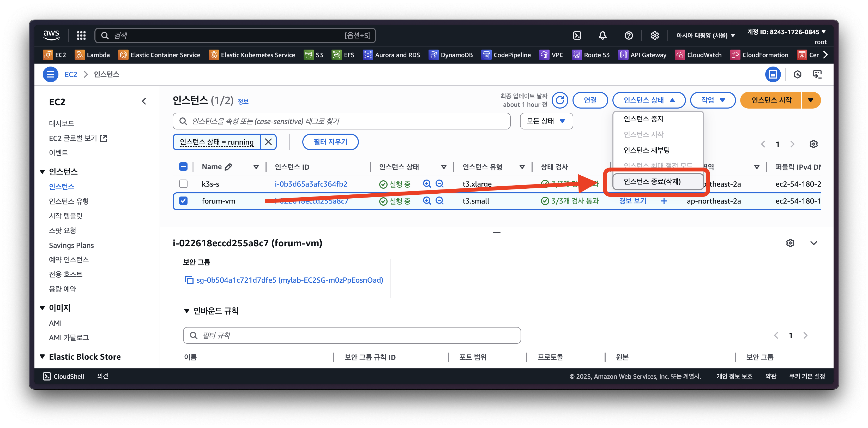Open Elastic Kubernetes Service shortcut

click(x=252, y=55)
